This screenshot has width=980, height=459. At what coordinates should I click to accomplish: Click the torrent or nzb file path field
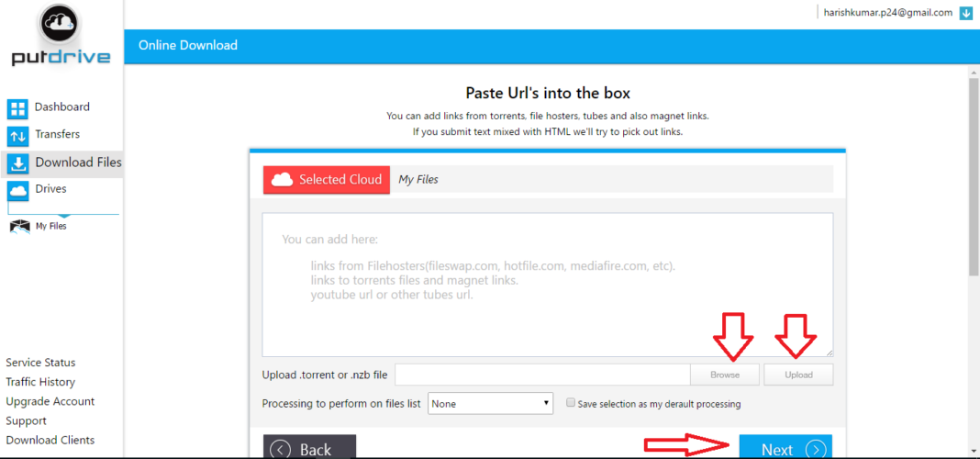click(x=542, y=375)
